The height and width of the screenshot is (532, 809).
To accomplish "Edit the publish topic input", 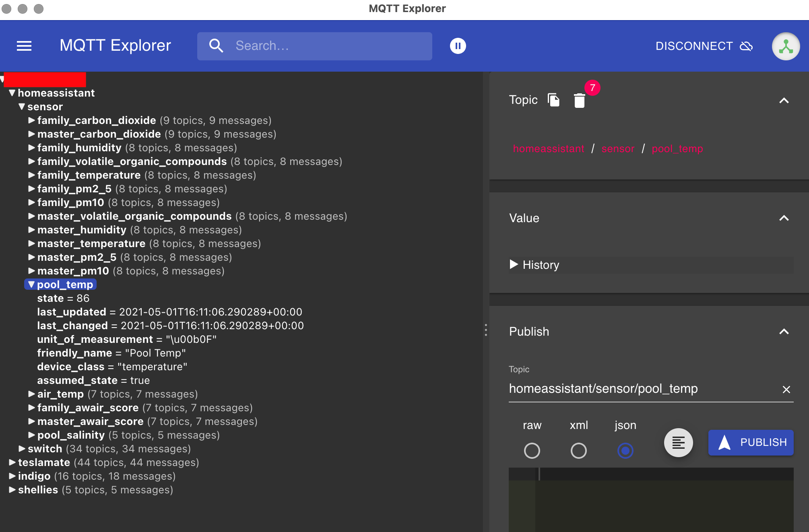I will pyautogui.click(x=643, y=389).
